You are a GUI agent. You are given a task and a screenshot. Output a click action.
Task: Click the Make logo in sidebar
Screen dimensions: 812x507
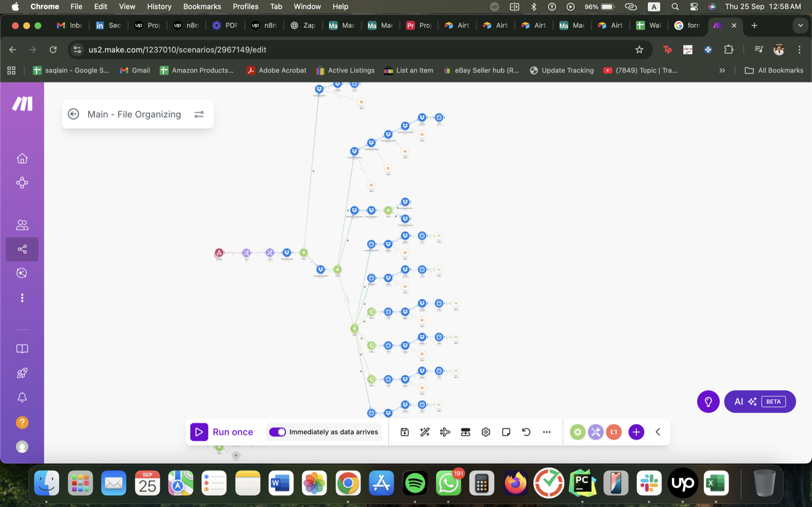(22, 104)
